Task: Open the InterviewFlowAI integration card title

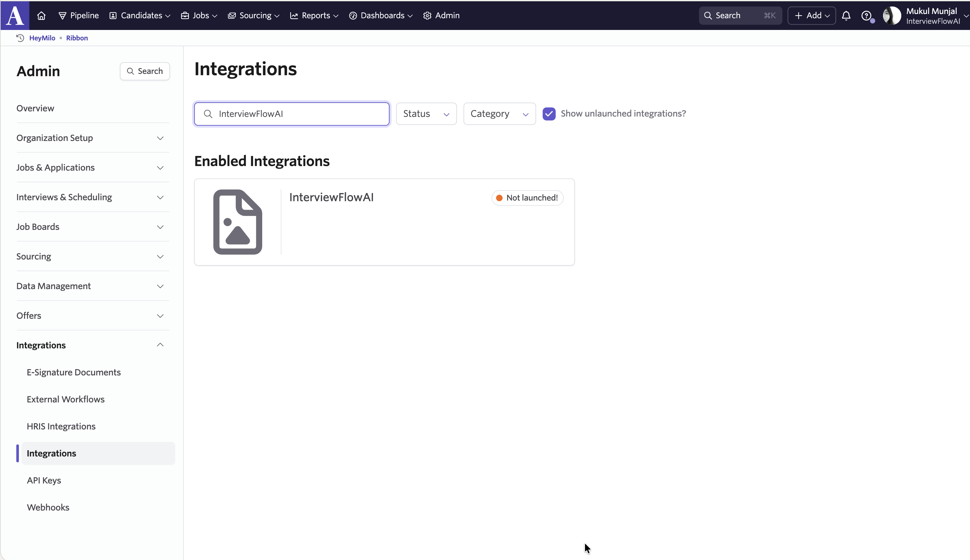Action: pos(331,197)
